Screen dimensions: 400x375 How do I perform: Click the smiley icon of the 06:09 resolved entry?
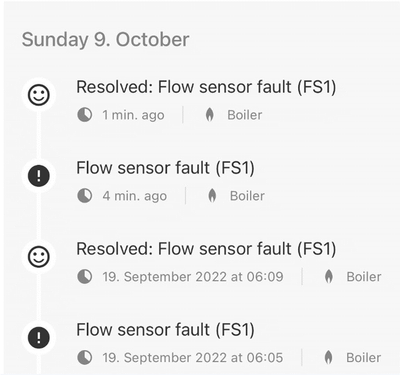[39, 257]
